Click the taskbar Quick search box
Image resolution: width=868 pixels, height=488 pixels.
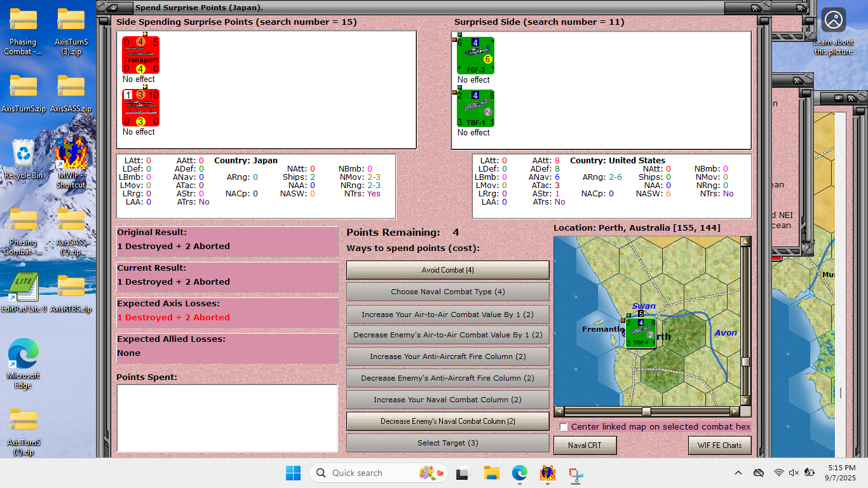click(379, 473)
